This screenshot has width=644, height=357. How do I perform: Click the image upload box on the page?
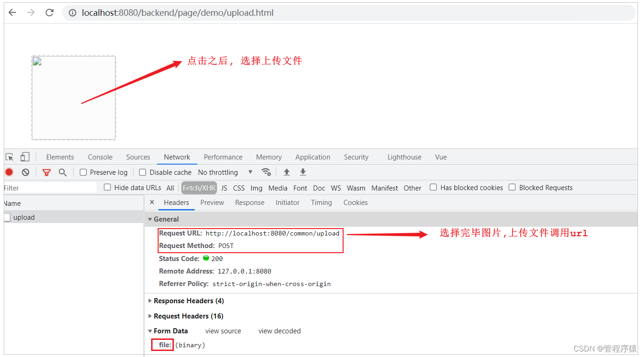[x=74, y=98]
